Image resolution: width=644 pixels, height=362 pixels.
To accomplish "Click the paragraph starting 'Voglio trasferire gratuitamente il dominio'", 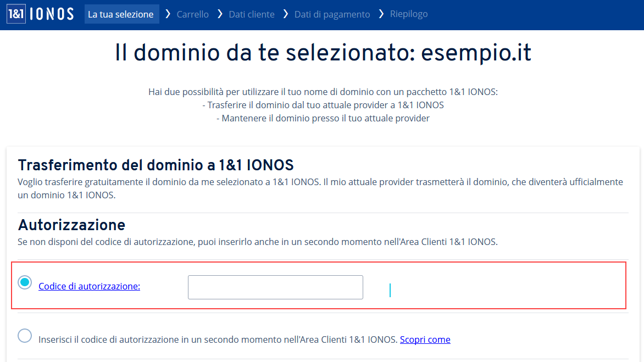I will [x=320, y=188].
